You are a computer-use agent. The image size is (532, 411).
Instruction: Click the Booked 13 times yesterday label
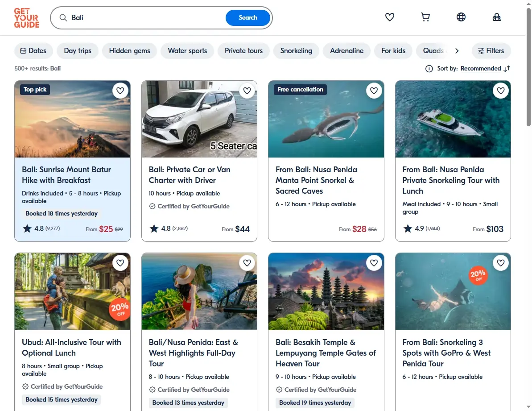188,403
